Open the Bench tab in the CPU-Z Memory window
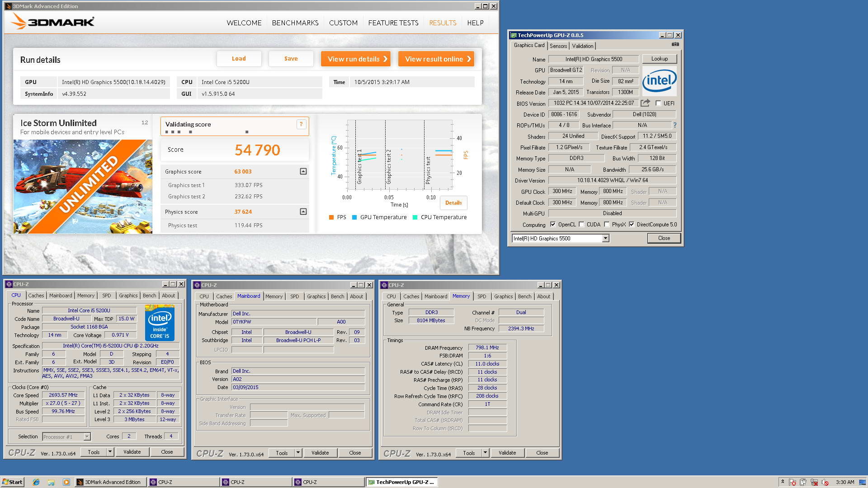Screen dimensions: 868x488 (524, 296)
